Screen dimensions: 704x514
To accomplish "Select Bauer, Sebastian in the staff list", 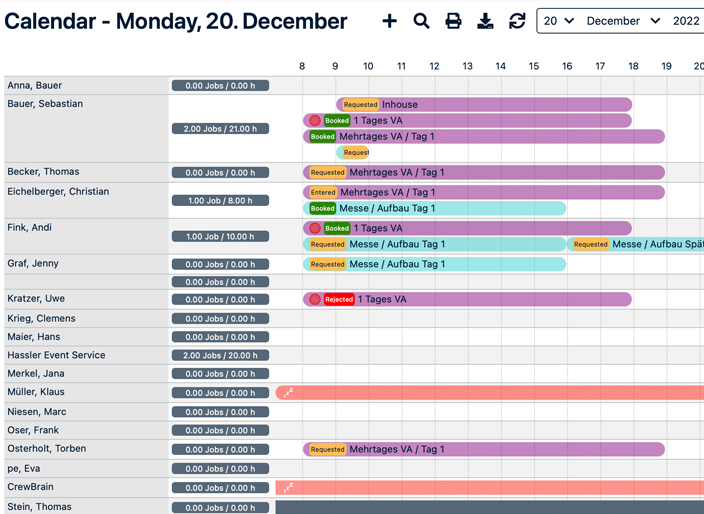I will [x=45, y=104].
